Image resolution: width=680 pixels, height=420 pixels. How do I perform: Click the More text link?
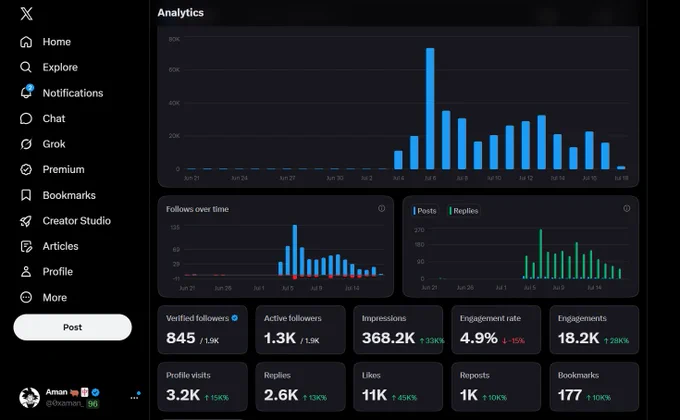click(55, 298)
